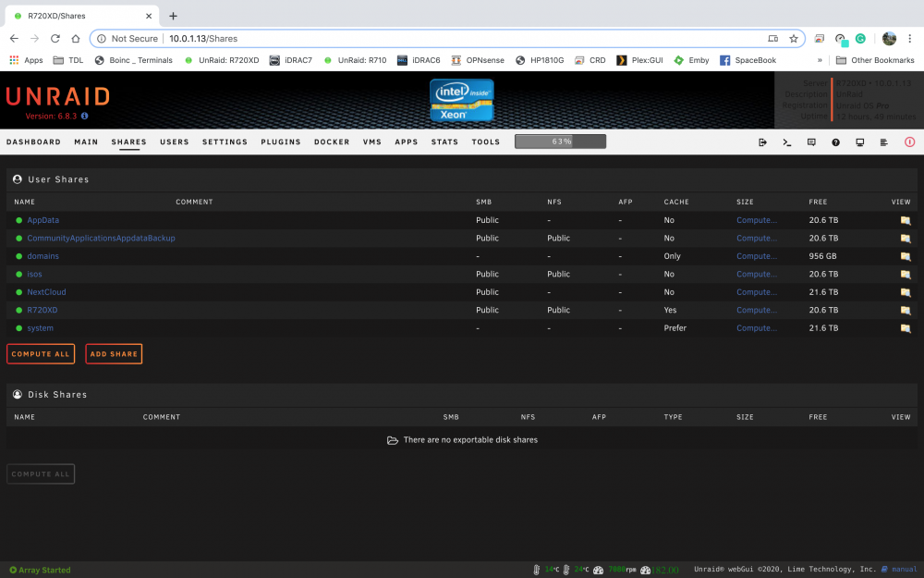Open the TDL bookmarks folder
Screen dimensions: 924x578
point(67,60)
